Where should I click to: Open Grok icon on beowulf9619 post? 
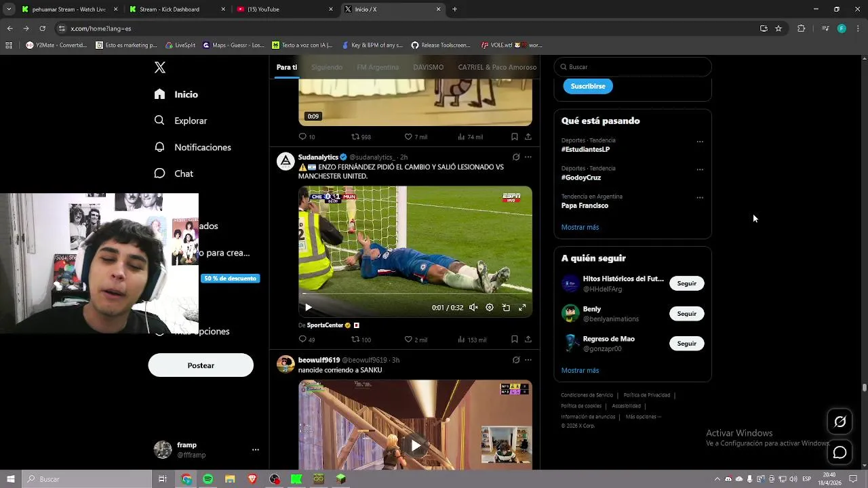tap(516, 360)
